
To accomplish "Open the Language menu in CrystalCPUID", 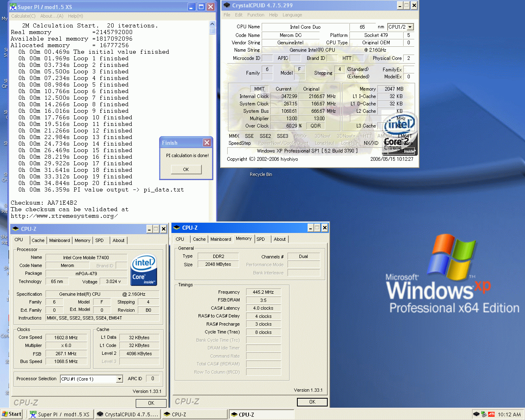I will pos(292,15).
